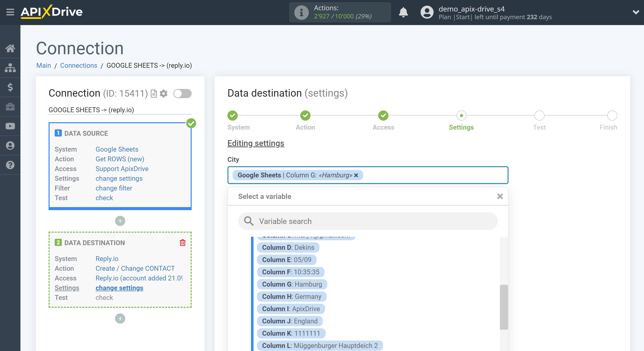This screenshot has height=351, width=644.
Task: Open Connections sitemap icon in sidebar
Action: pos(10,68)
